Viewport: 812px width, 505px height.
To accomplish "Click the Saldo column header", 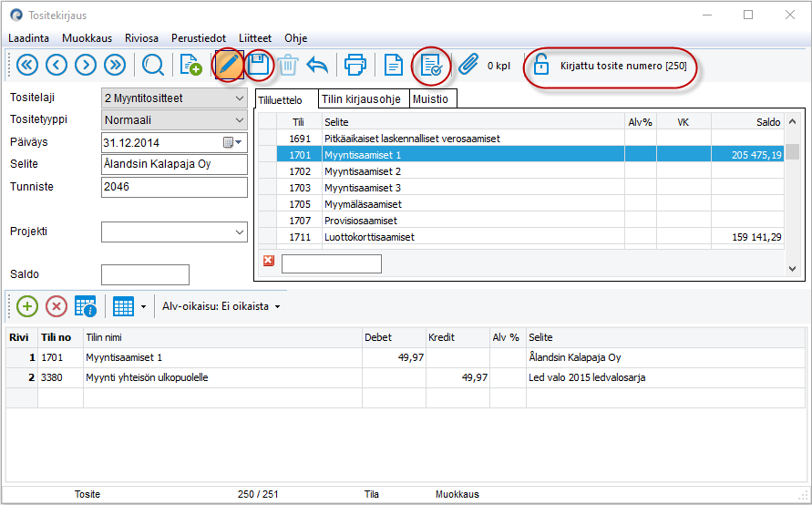I will point(747,122).
